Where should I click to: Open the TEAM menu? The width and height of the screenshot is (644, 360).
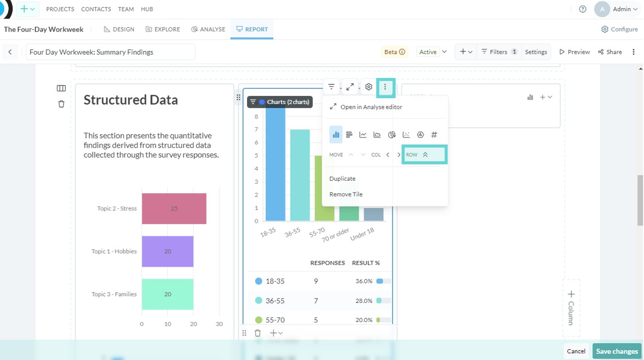click(x=126, y=9)
